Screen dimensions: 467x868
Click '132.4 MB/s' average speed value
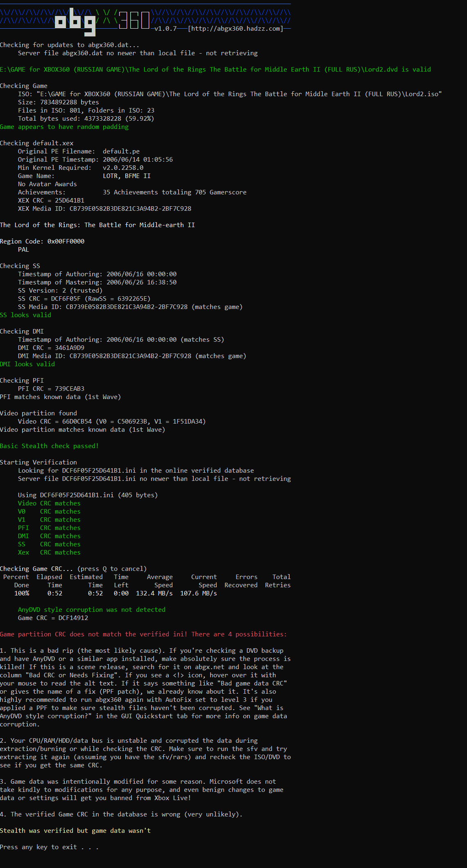[154, 593]
